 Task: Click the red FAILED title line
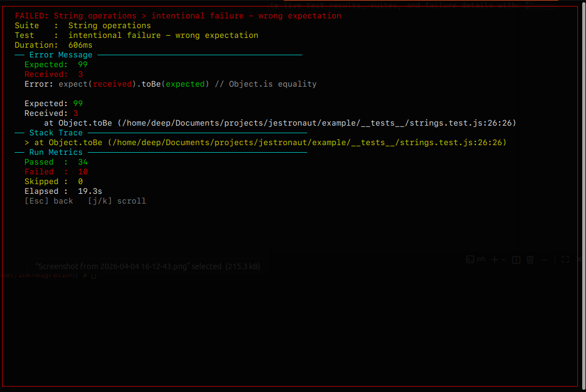pyautogui.click(x=178, y=16)
